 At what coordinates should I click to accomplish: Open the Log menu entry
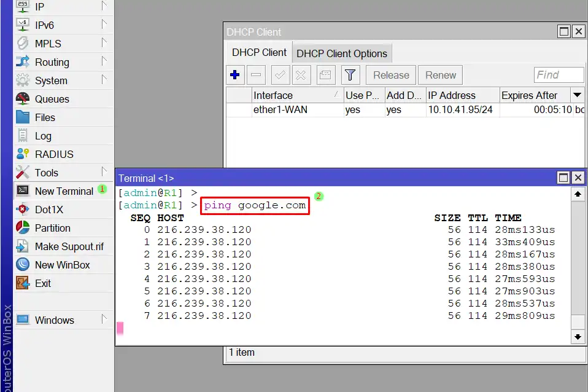coord(43,136)
